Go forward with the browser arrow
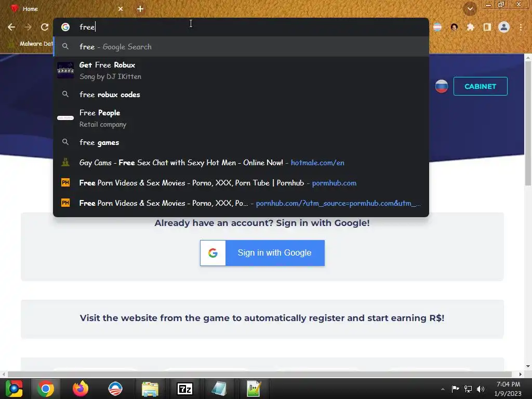The width and height of the screenshot is (532, 399). click(x=28, y=27)
